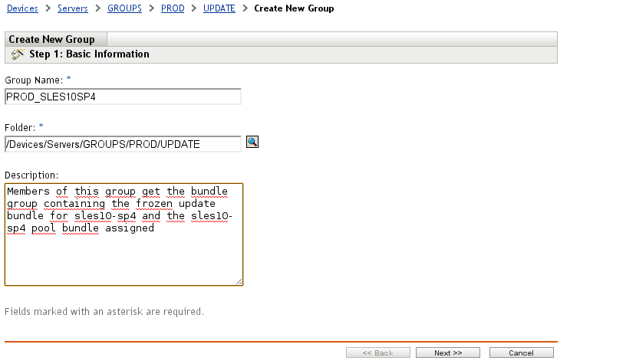Click the Cancel button
The width and height of the screenshot is (626, 364).
click(522, 353)
